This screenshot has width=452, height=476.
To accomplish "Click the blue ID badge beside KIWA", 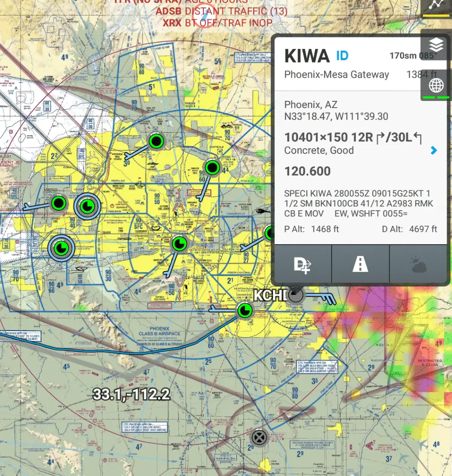I will (x=342, y=56).
